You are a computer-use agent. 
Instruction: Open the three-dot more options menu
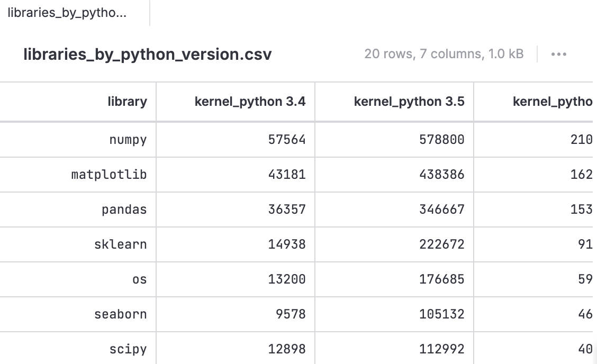click(558, 54)
